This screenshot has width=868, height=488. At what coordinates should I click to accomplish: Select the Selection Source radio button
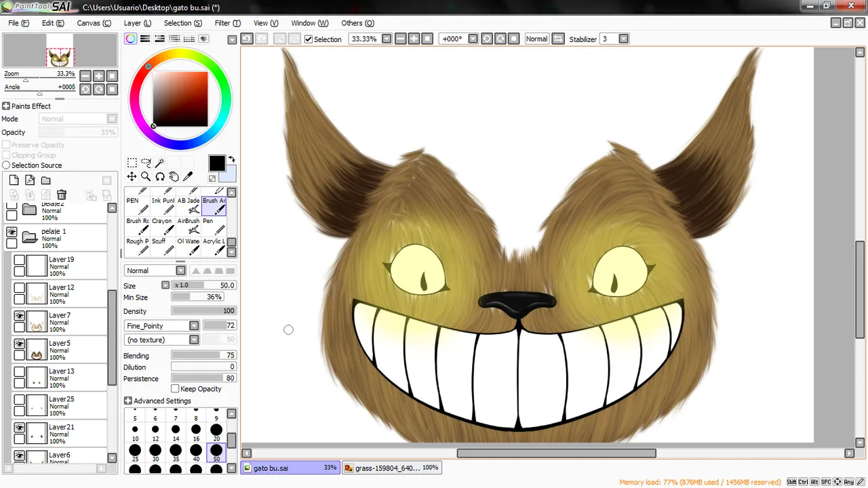point(6,165)
